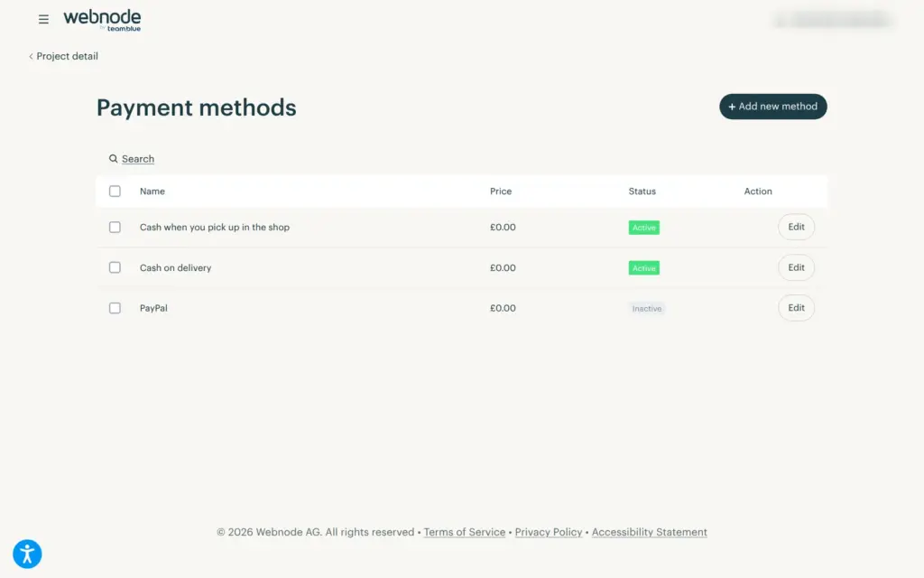Open the hamburger menu icon
Screen dimensions: 924x578
coord(43,20)
